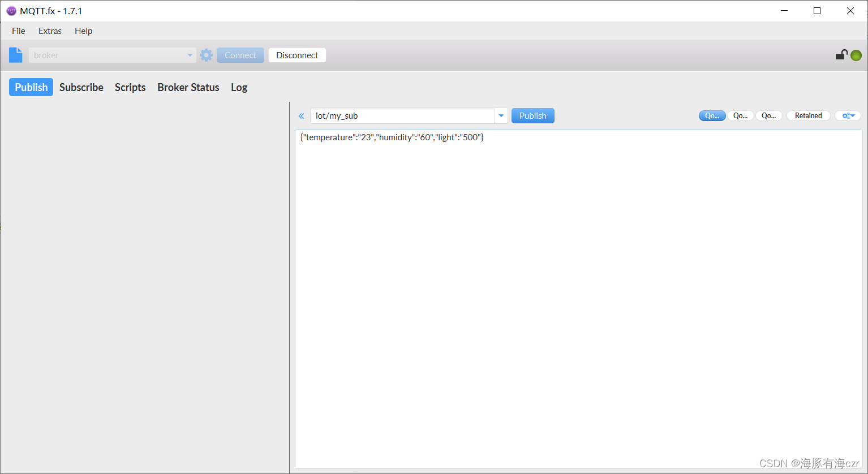Click the unlocked padlock icon
The image size is (868, 474).
(x=841, y=55)
